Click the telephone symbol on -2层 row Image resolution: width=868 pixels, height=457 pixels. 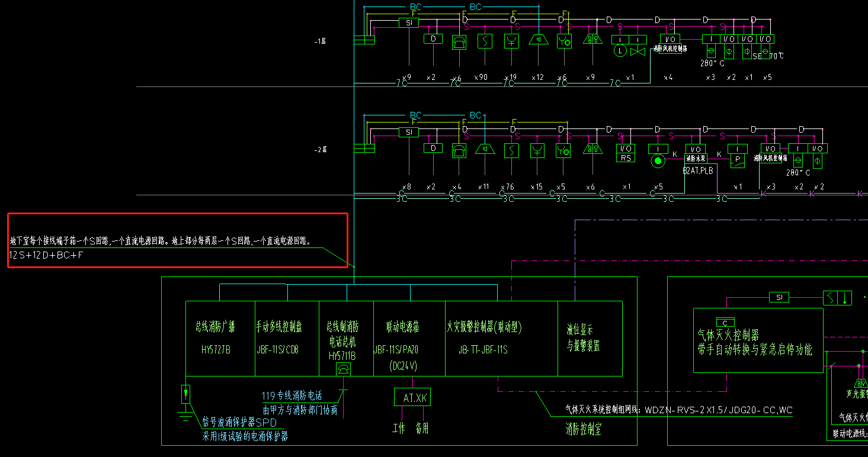tap(459, 150)
